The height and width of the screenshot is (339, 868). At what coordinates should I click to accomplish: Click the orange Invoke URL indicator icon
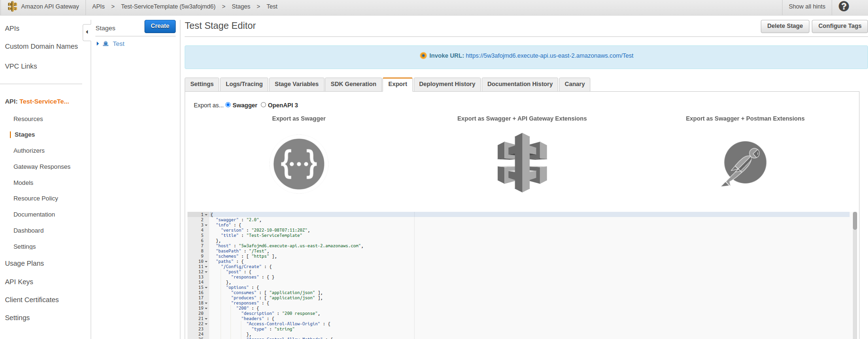tap(423, 56)
